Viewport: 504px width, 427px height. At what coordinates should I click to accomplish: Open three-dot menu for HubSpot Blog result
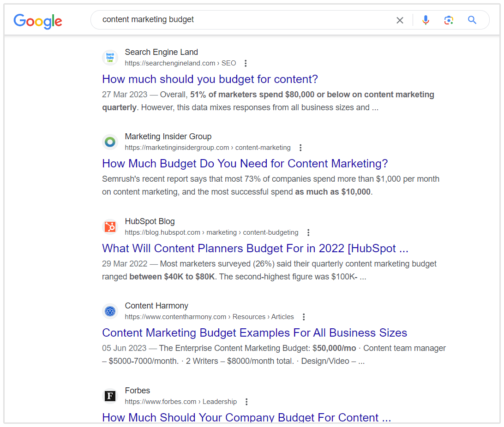coord(308,233)
